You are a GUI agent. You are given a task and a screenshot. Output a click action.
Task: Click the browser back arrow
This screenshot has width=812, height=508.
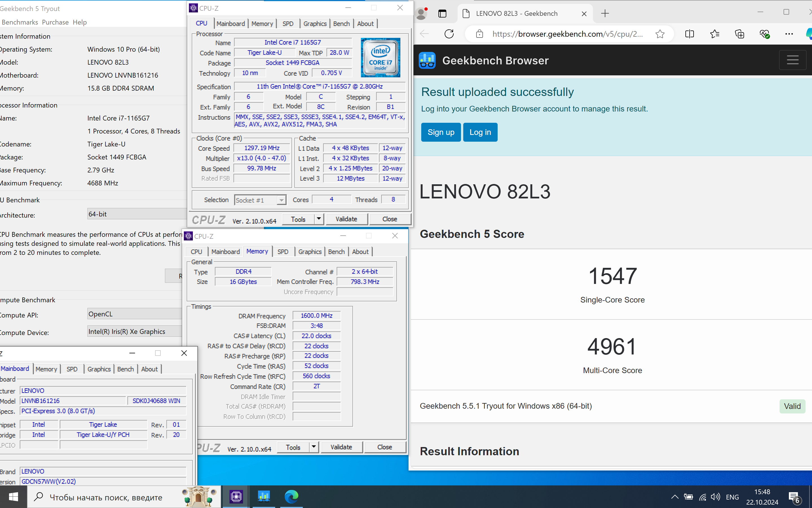[x=424, y=34]
